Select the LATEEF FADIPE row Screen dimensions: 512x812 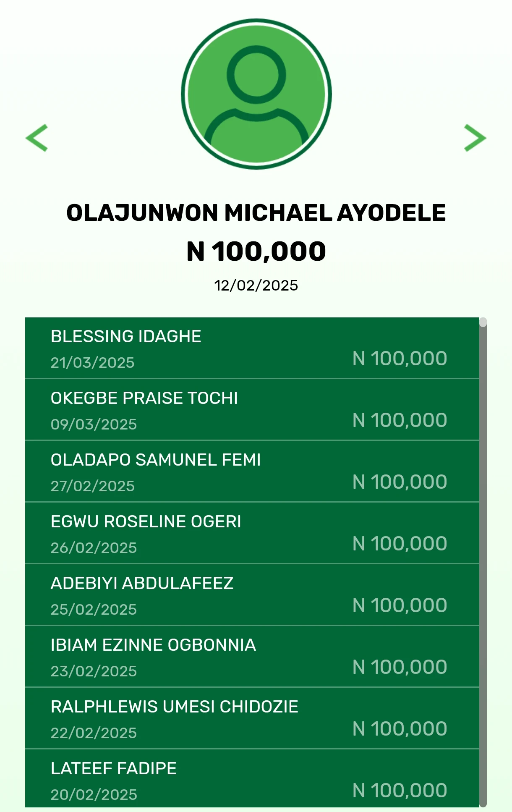pos(252,778)
